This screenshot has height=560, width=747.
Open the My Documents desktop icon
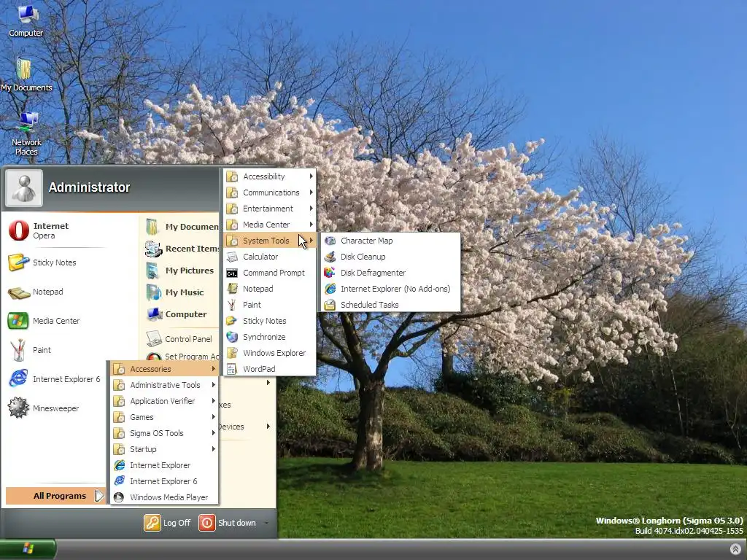point(26,74)
